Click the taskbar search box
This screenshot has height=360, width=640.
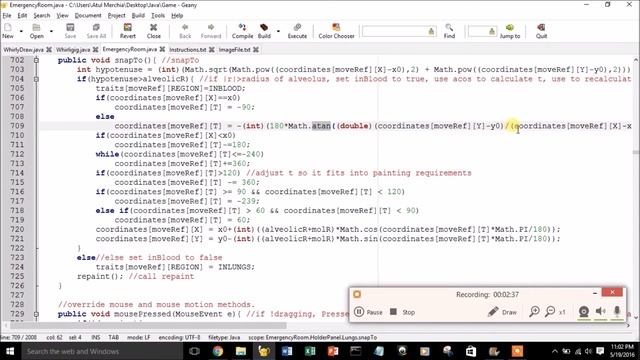(101, 351)
